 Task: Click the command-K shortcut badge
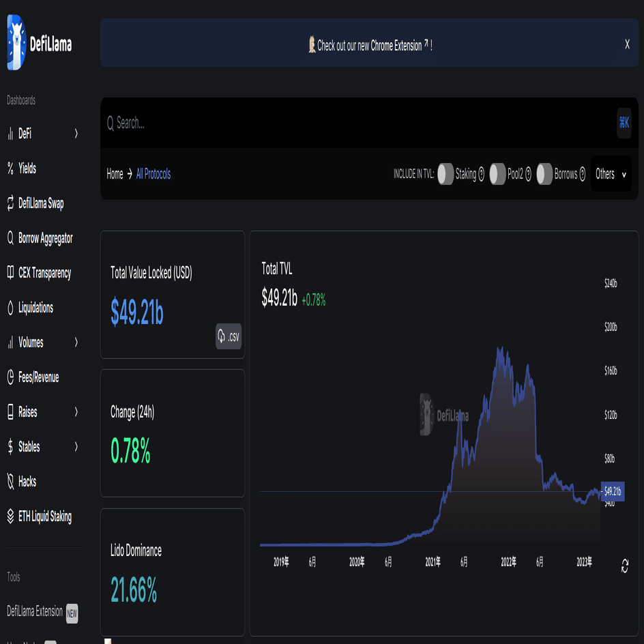(x=624, y=122)
